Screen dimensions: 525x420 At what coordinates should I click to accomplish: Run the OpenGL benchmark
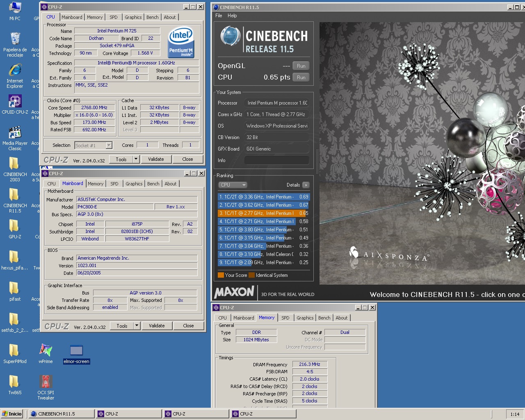coord(301,66)
